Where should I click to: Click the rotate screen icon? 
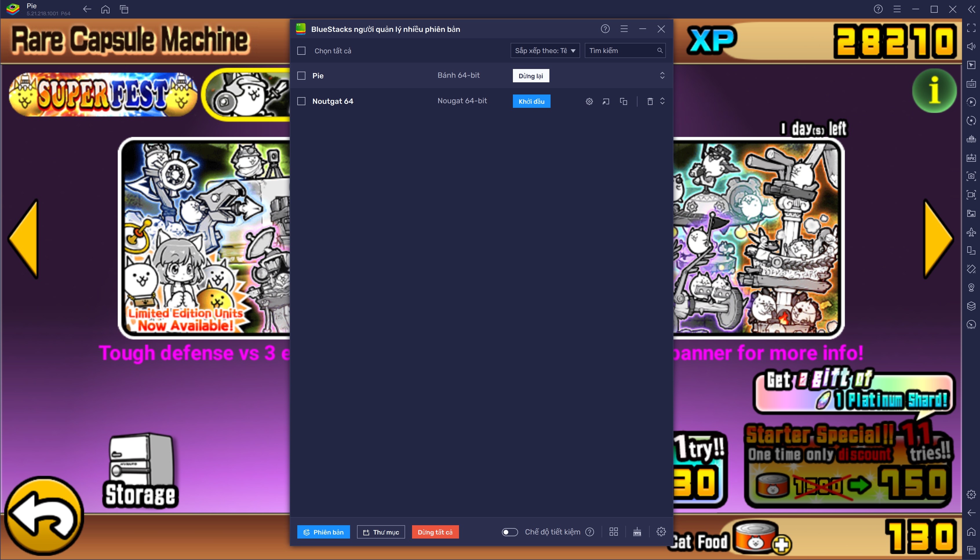(x=971, y=250)
